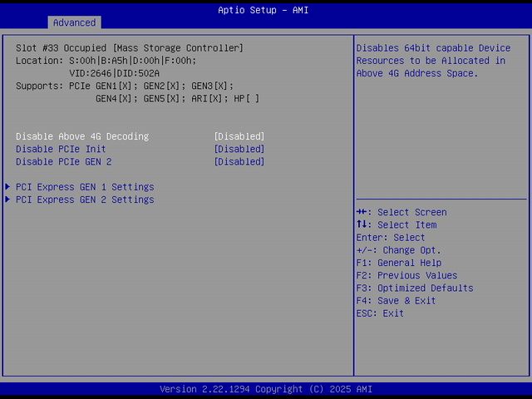Click F3: Optimized Defaults hint

[x=415, y=288]
